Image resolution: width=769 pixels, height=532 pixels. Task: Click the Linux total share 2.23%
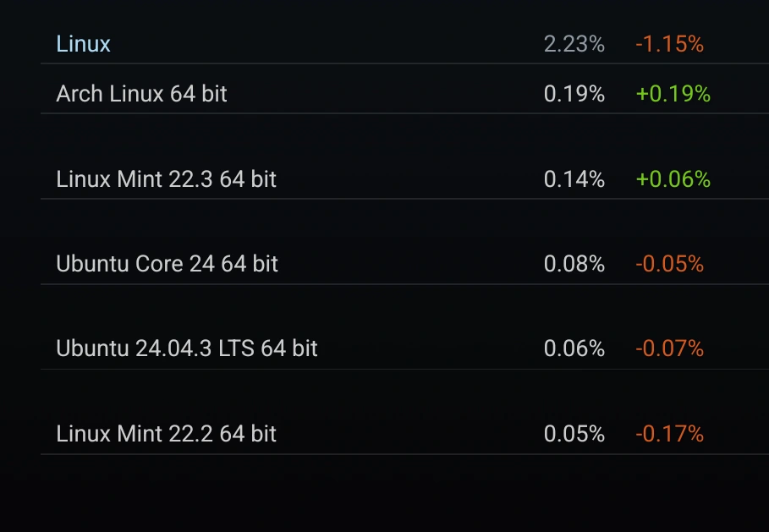pos(574,44)
